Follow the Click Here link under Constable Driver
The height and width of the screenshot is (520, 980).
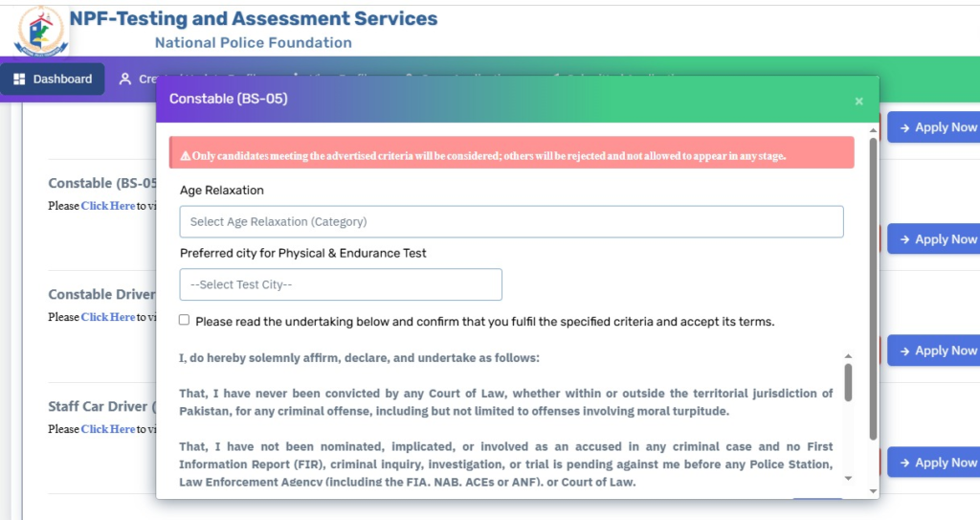click(x=108, y=317)
